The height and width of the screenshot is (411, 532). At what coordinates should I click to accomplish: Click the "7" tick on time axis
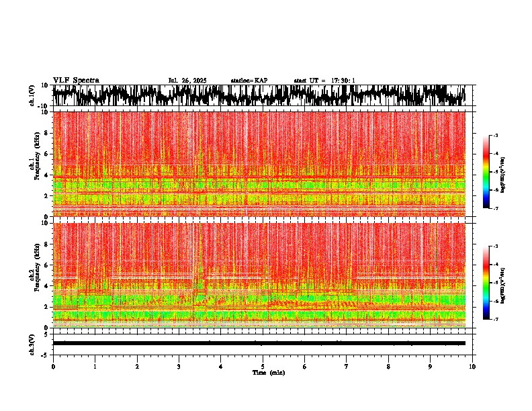tap(347, 367)
